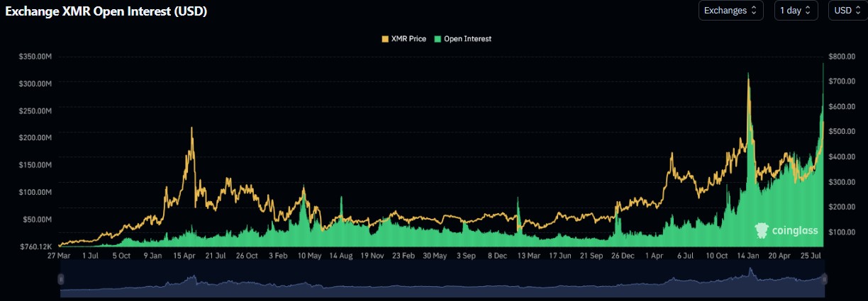Screen dimensions: 868x301
Task: Click the 8 Dec date label
Action: click(497, 256)
